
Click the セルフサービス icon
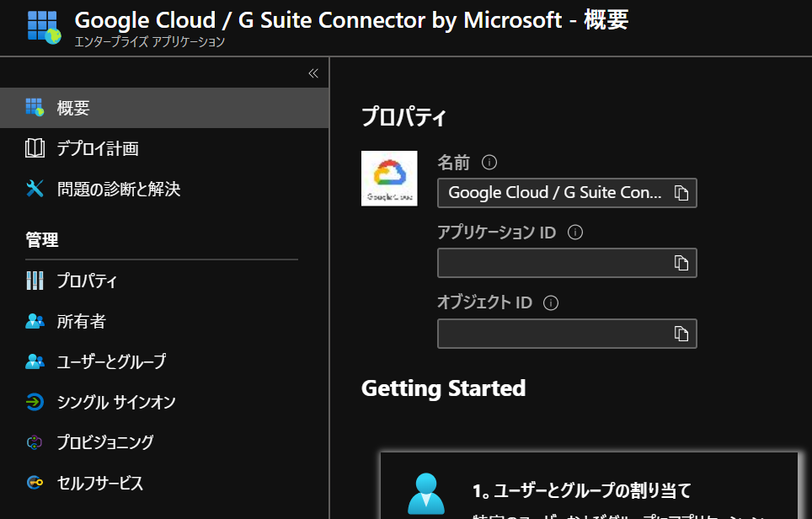(x=35, y=484)
